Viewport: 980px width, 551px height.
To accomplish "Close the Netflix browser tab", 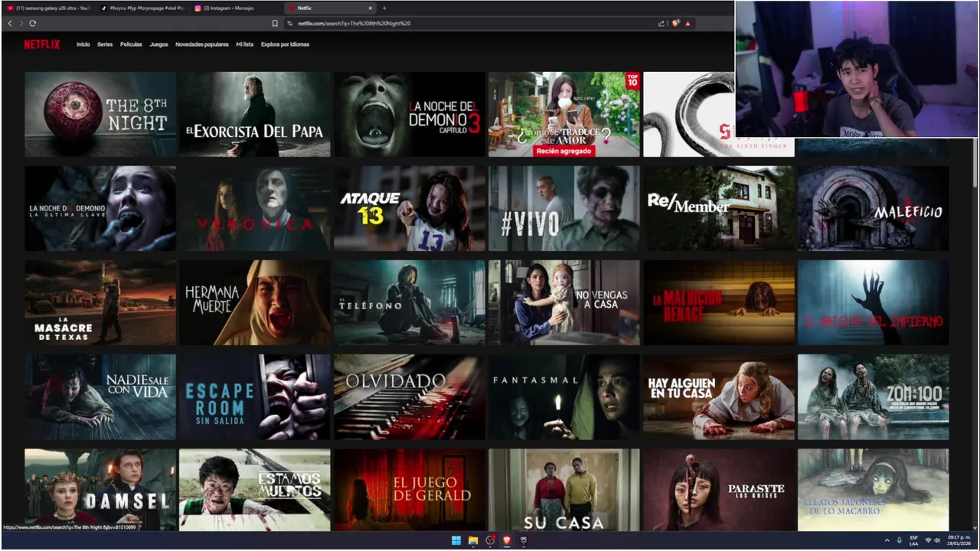I will [x=371, y=8].
